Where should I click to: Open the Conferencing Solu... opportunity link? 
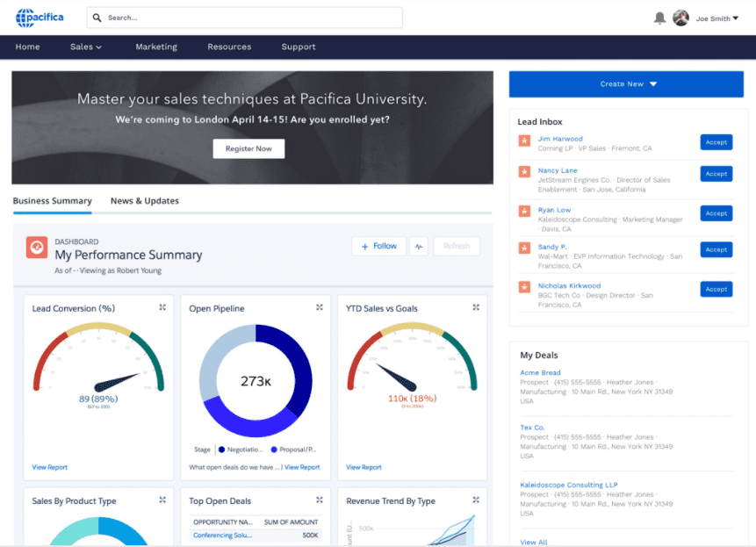(x=222, y=535)
